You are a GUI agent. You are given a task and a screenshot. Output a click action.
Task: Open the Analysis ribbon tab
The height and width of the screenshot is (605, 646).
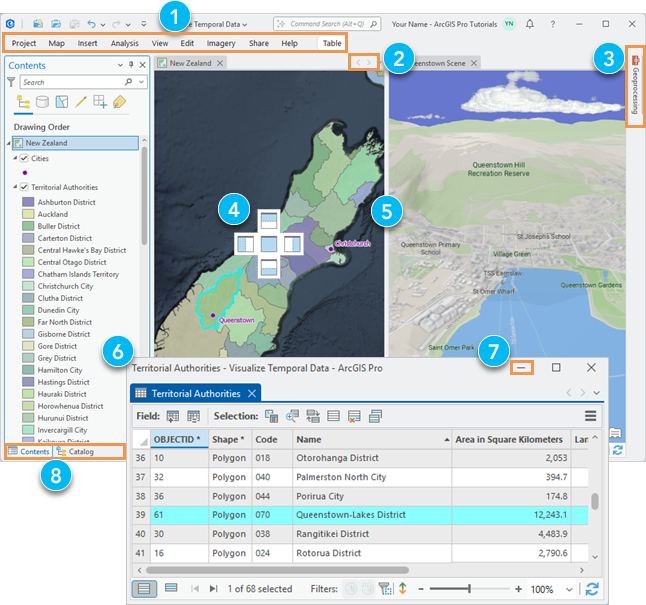[124, 43]
